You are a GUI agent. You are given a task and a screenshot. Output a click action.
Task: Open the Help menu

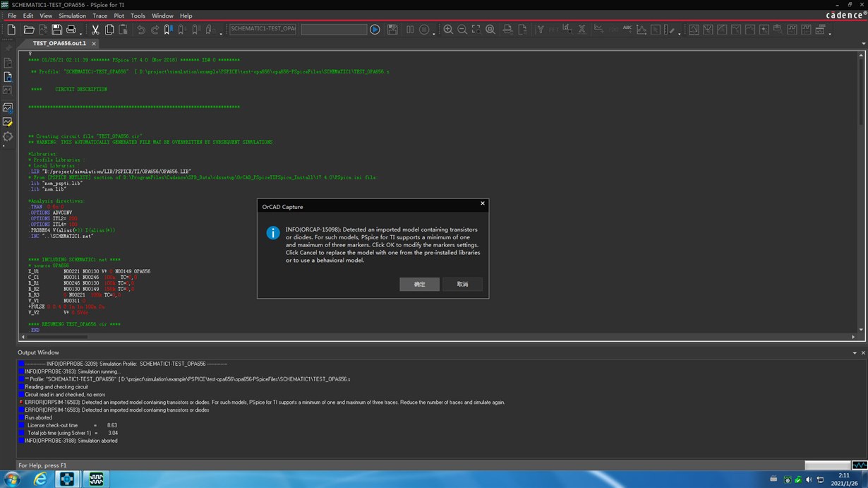click(x=186, y=16)
